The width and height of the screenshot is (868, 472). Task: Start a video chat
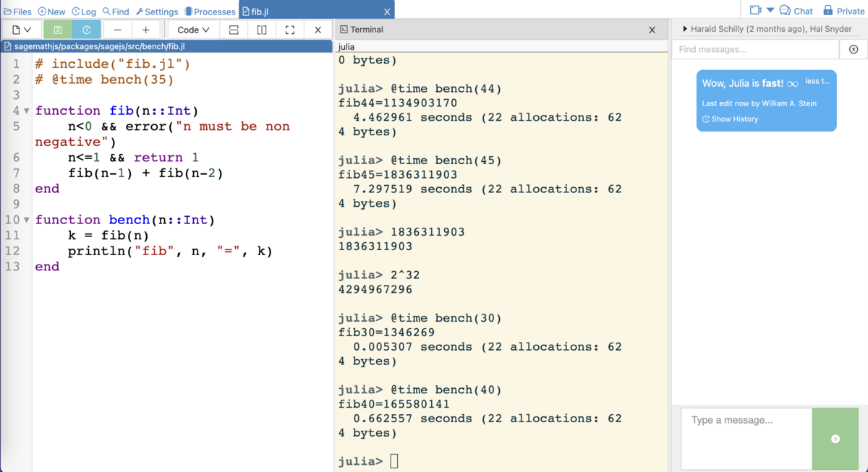756,10
